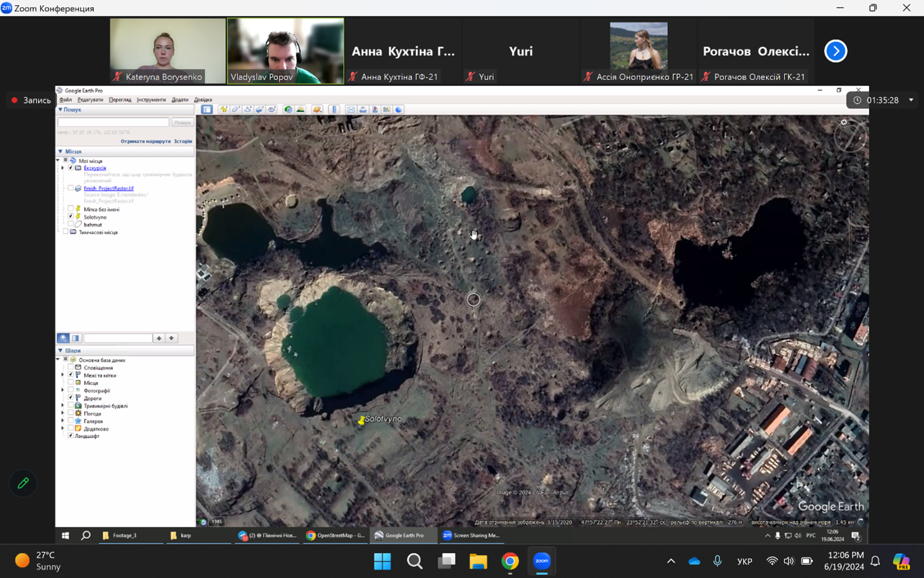The image size is (924, 578).
Task: Enable the bahmut polygon checkbox
Action: click(71, 224)
